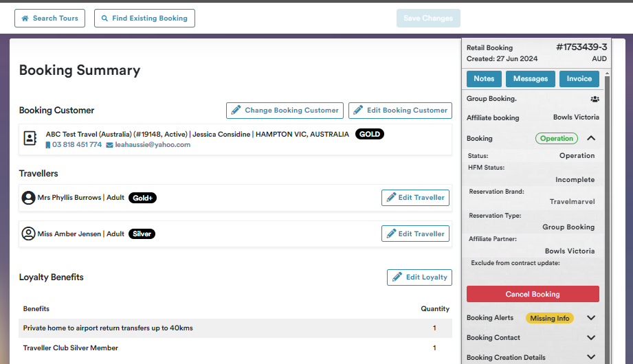
Task: Click the AUD currency label
Action: pyautogui.click(x=599, y=58)
